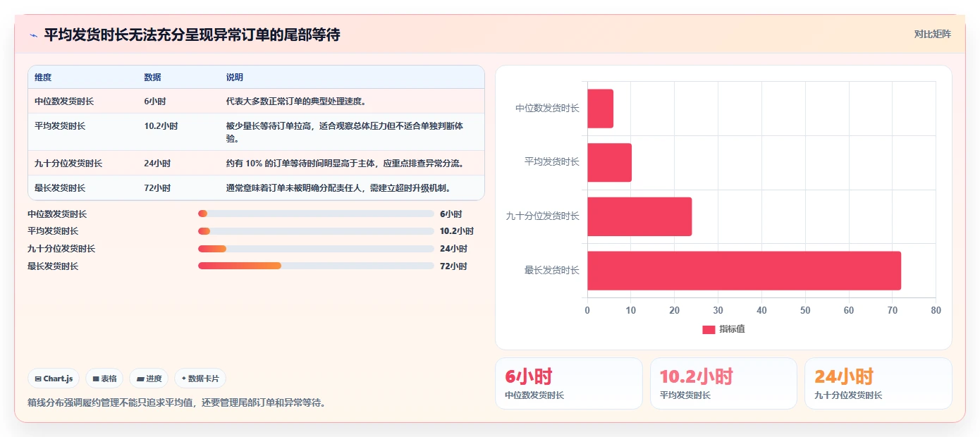Click the 九十分位发货时长 chart bar
980x437 pixels.
(x=639, y=216)
